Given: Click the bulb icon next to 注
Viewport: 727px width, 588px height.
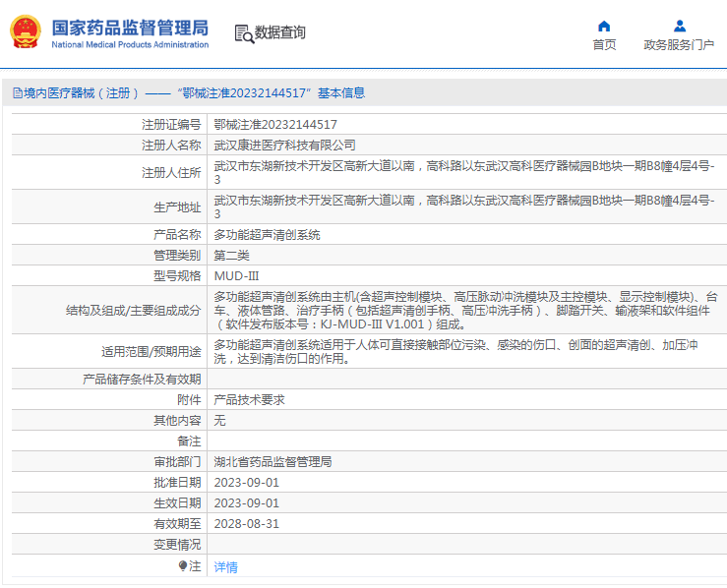Looking at the screenshot, I should pos(183,565).
